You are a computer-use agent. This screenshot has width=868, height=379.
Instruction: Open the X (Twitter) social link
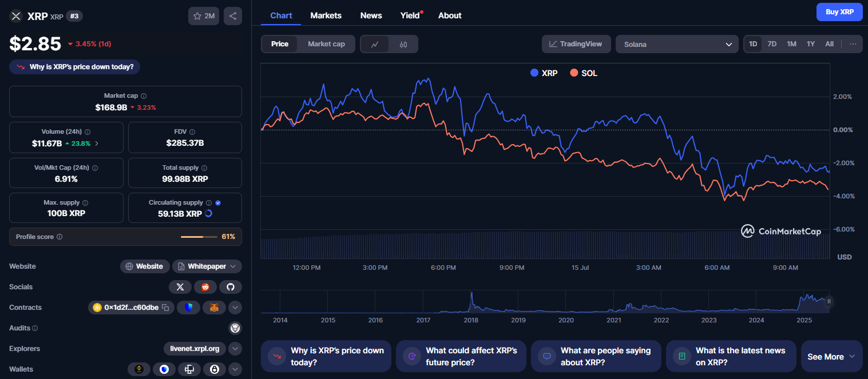[x=180, y=287]
